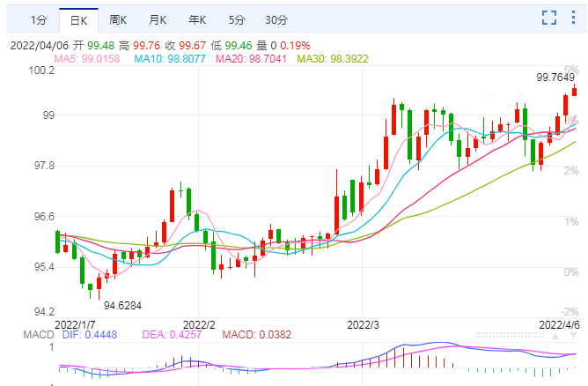The width and height of the screenshot is (588, 386).
Task: Click the 2022/2 date axis label
Action: [199, 325]
